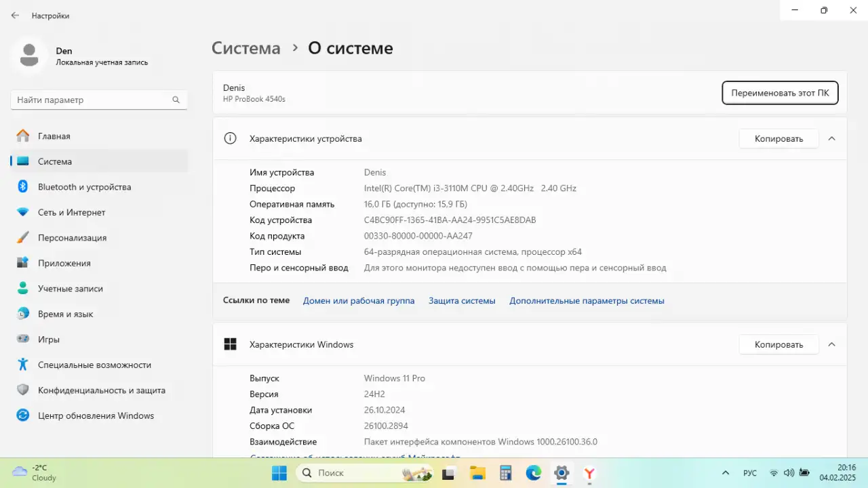Open Дополнительные параметры системы link

[x=587, y=300]
